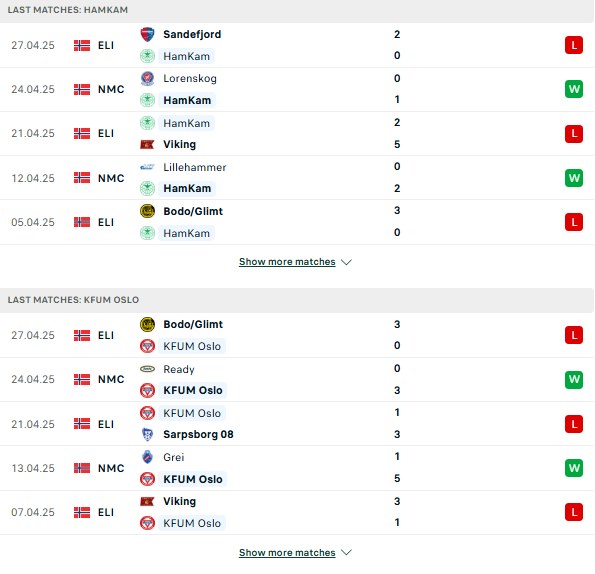595x574 pixels.
Task: Open the 07.04.25 Viking vs KFUM Oslo row
Action: 297,513
